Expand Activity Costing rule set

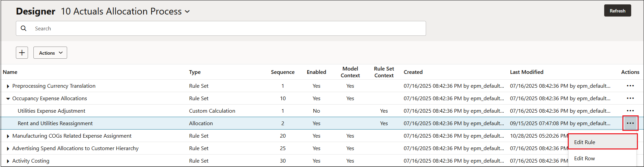[x=8, y=161]
